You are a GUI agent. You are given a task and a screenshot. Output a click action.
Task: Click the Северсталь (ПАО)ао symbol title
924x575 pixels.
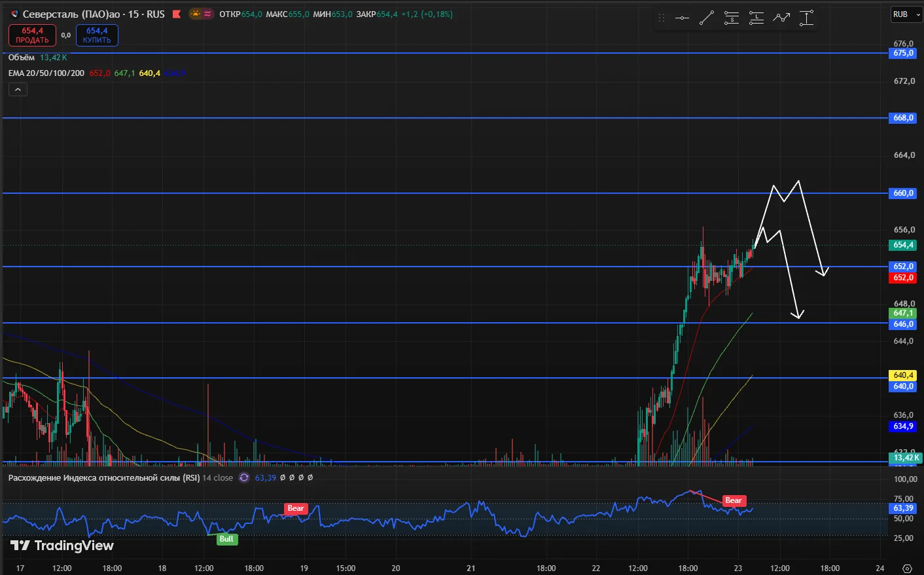pyautogui.click(x=71, y=14)
